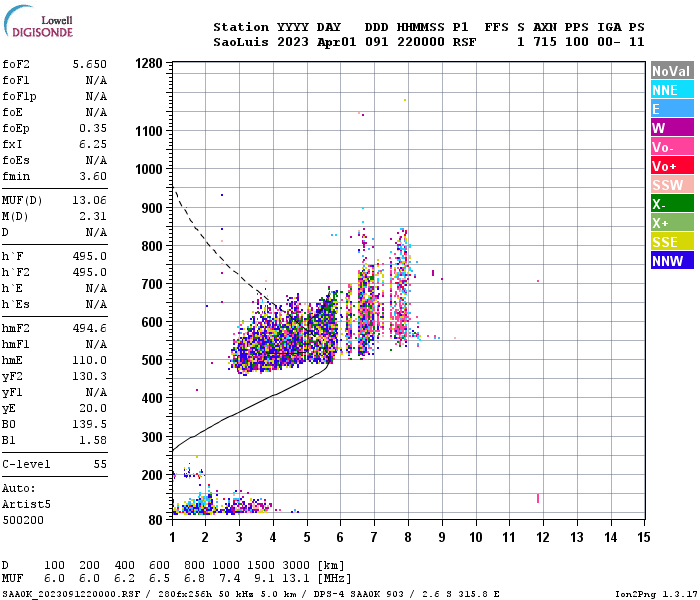Select the SSW legend swatch
This screenshot has width=700, height=600.
coord(672,185)
